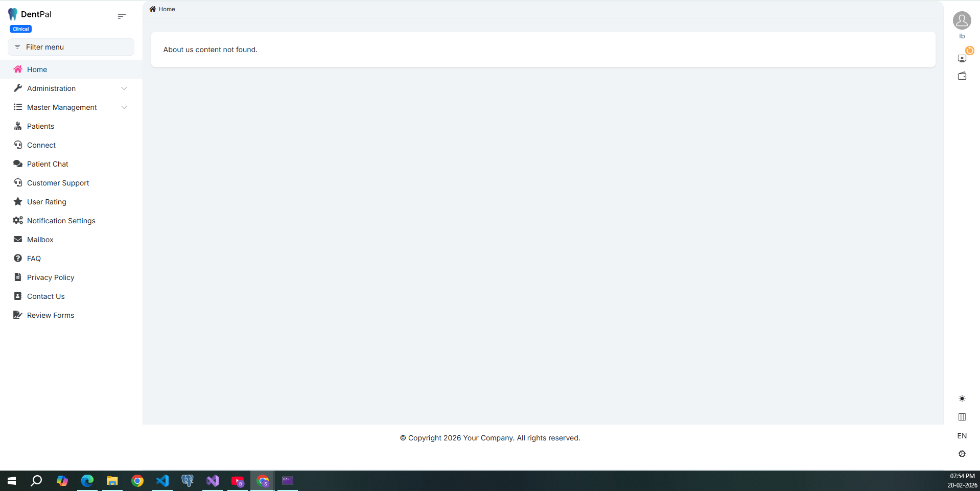Open the EN language selector
Viewport: 980px width, 491px height.
[962, 436]
